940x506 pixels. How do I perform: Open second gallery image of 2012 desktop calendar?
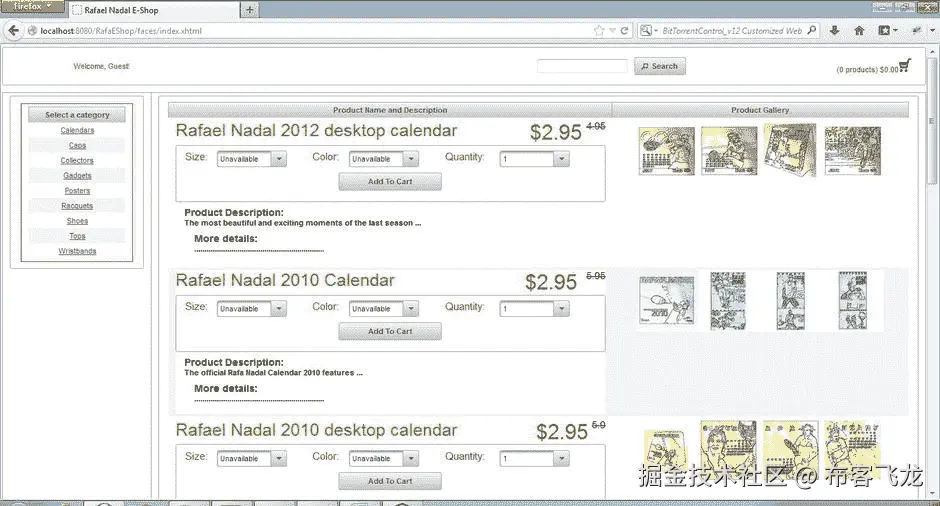729,151
